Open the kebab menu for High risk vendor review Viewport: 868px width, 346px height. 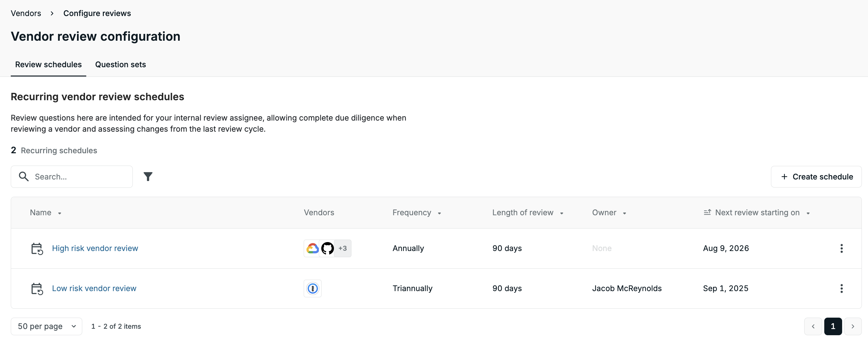(842, 249)
